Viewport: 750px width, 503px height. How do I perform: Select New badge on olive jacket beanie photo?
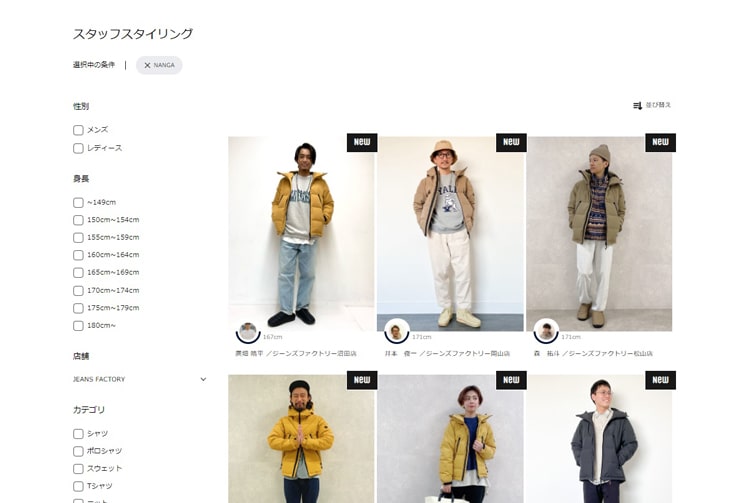click(x=660, y=142)
